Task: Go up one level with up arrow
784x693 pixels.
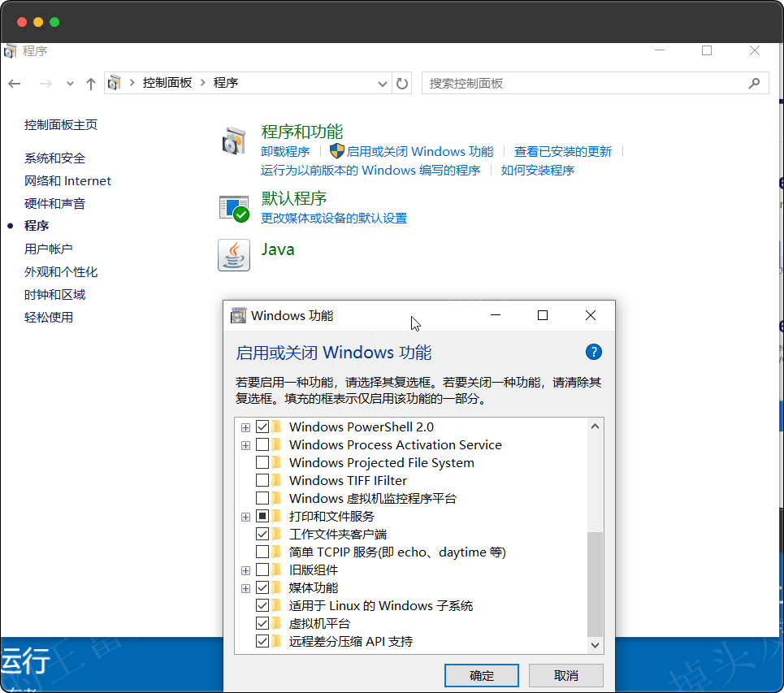Action: pyautogui.click(x=90, y=84)
